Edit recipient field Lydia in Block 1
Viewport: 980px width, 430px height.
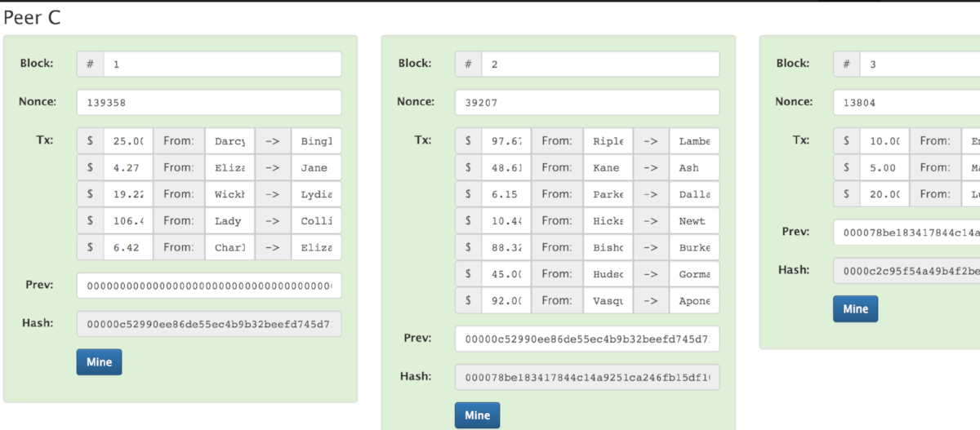coord(316,194)
